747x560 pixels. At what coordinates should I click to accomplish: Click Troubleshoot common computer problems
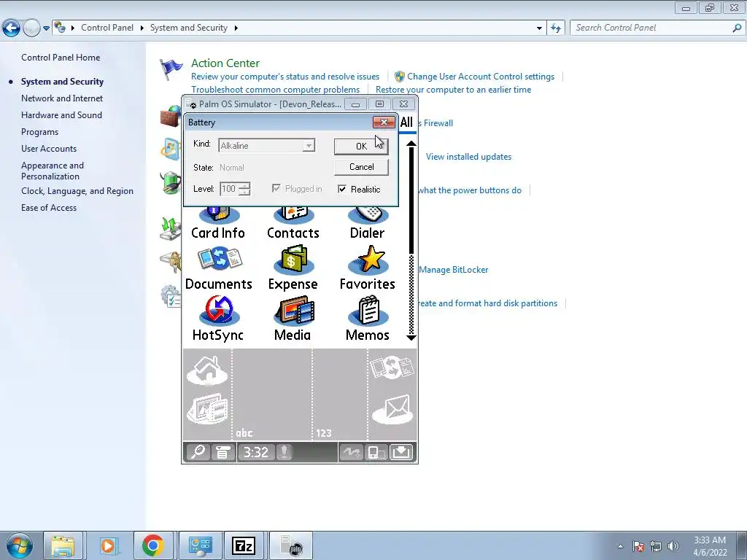[275, 90]
